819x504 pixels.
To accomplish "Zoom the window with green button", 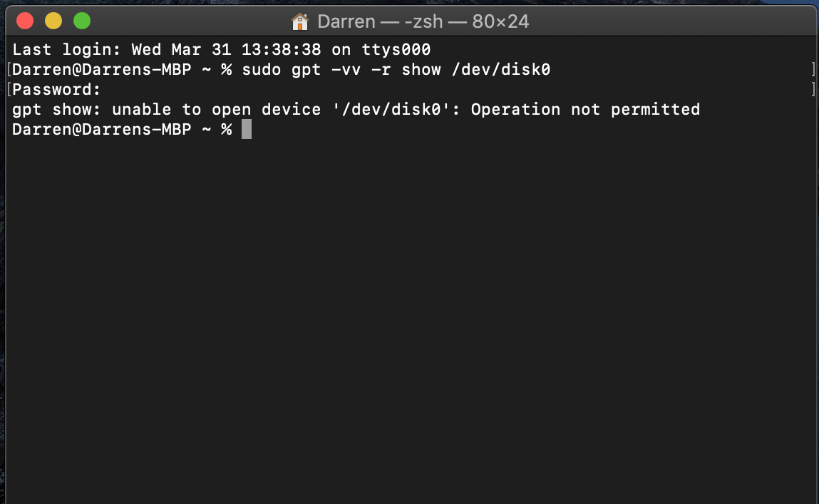I will (x=82, y=21).
